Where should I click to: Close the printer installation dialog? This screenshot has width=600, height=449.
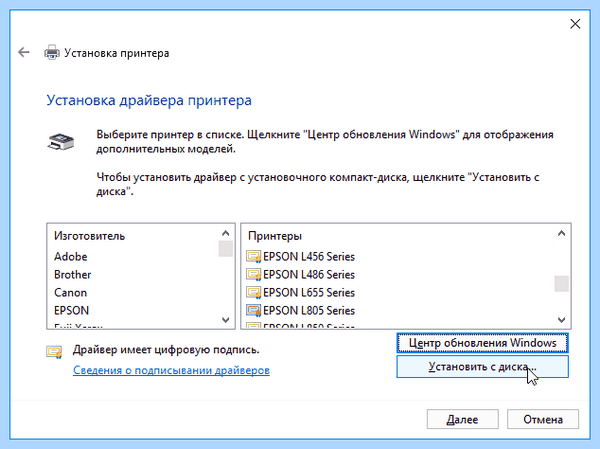tap(575, 24)
